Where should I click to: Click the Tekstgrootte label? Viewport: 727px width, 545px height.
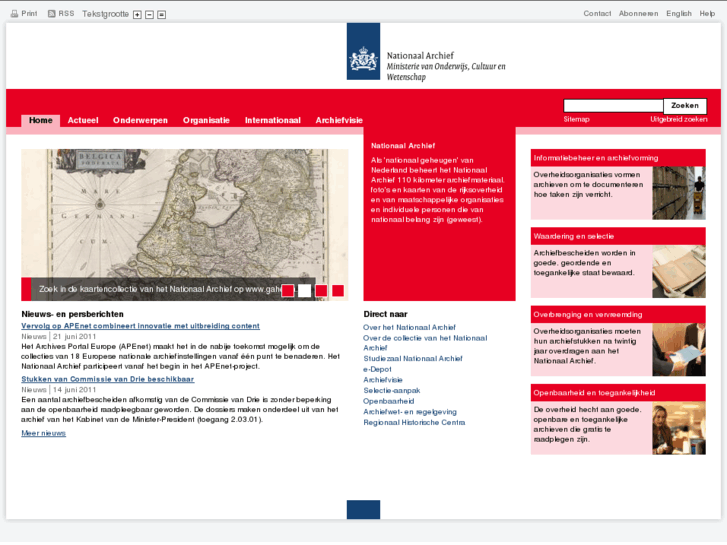click(x=105, y=14)
